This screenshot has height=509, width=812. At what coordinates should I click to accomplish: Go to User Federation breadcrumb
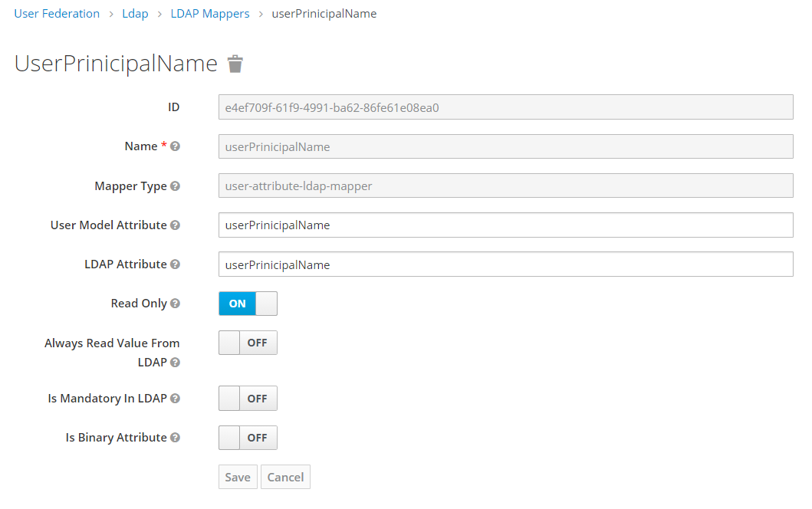(57, 14)
